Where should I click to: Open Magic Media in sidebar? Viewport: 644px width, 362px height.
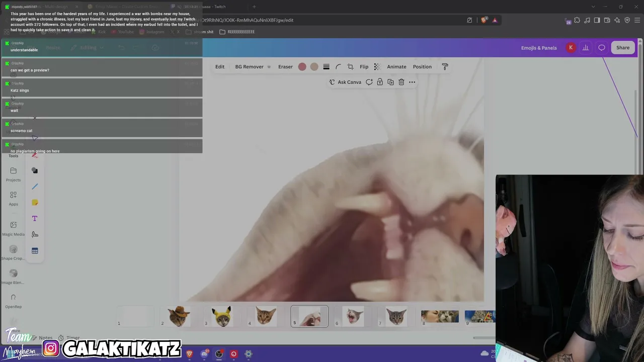point(13,228)
